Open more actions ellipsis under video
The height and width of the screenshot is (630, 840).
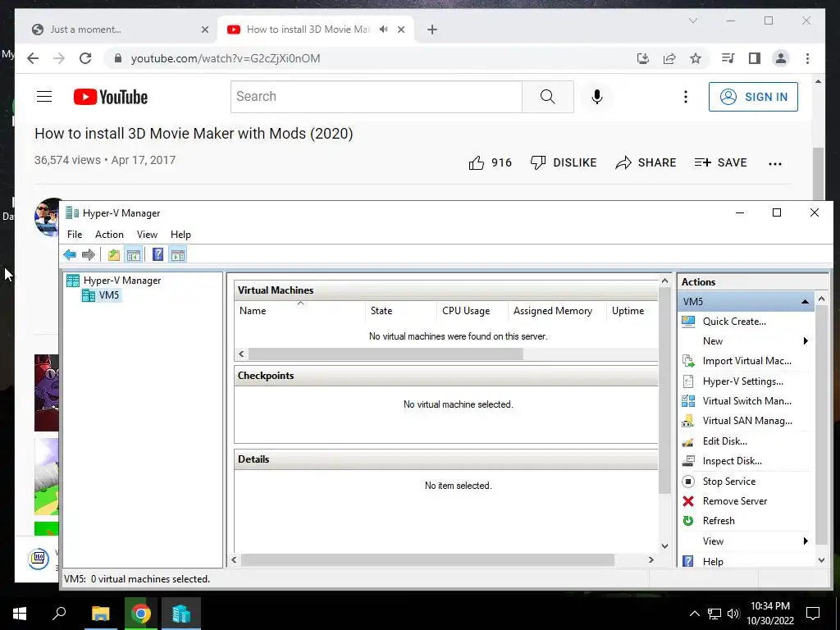coord(774,164)
